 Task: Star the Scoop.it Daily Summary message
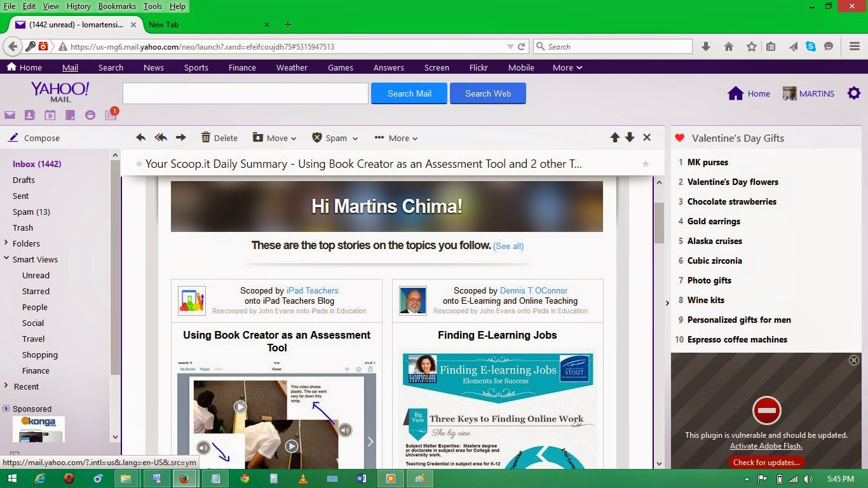tap(646, 164)
